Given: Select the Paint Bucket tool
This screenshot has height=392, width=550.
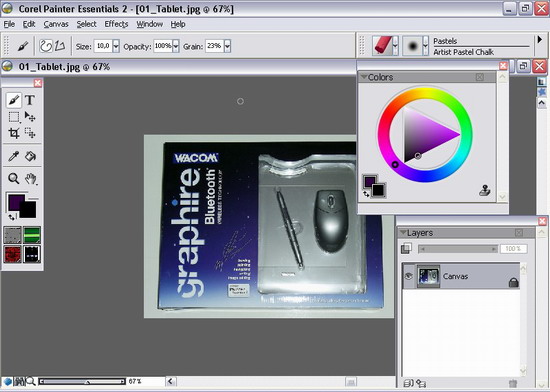Looking at the screenshot, I should 30,156.
